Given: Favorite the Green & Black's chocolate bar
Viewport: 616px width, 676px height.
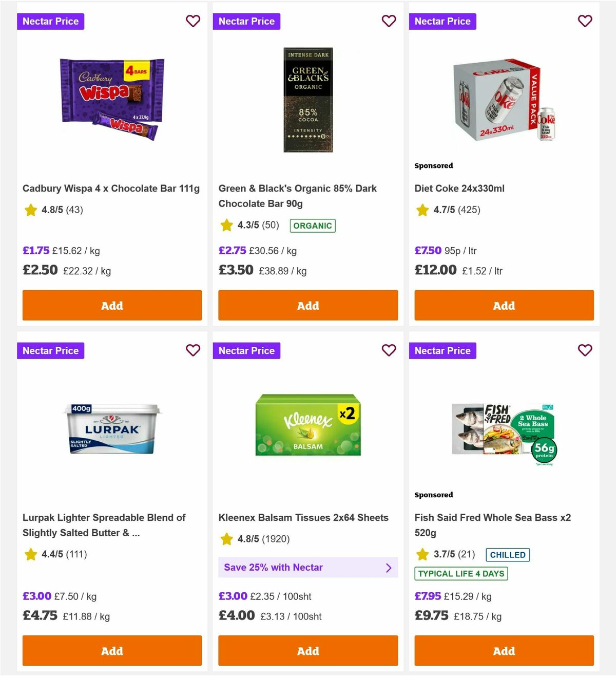Looking at the screenshot, I should (389, 21).
